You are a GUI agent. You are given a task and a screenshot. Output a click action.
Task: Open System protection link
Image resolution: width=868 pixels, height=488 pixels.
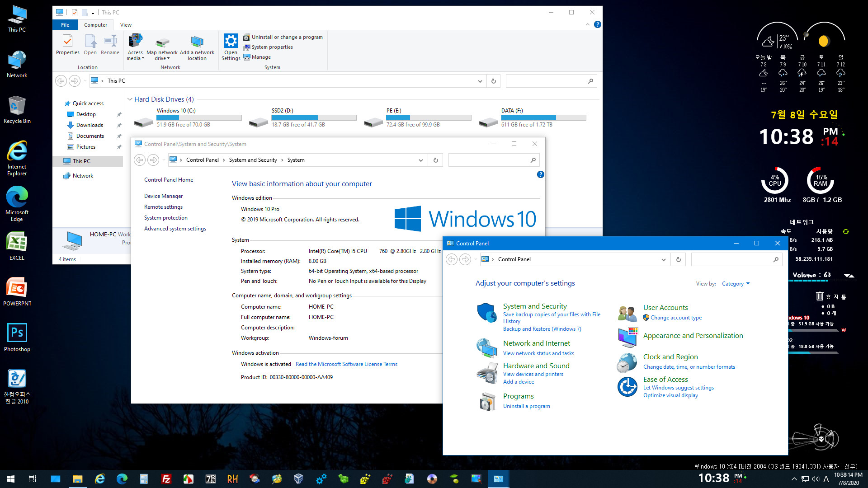point(166,218)
